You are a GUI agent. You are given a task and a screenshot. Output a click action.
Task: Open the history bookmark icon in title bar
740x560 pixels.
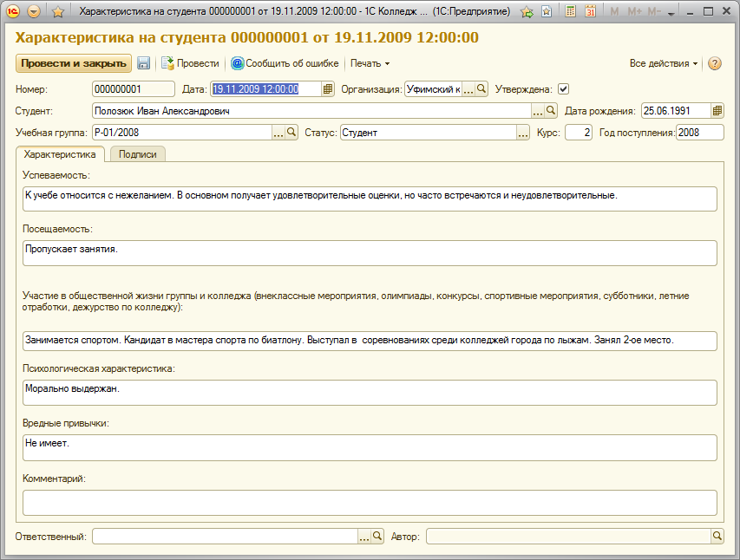pos(546,11)
